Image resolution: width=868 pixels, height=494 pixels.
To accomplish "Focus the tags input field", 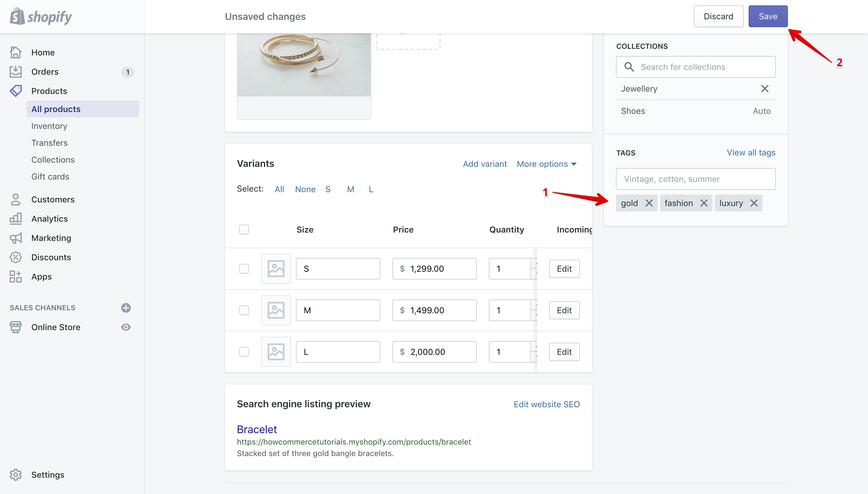I will (696, 179).
